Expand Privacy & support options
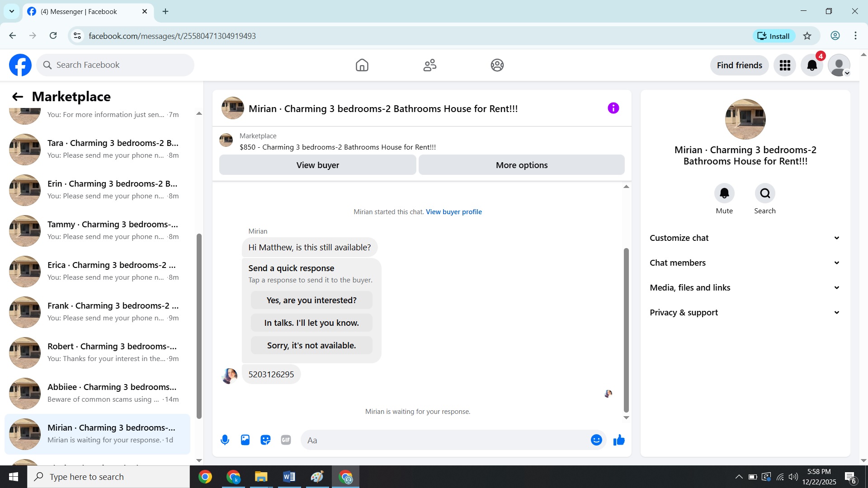 click(745, 312)
